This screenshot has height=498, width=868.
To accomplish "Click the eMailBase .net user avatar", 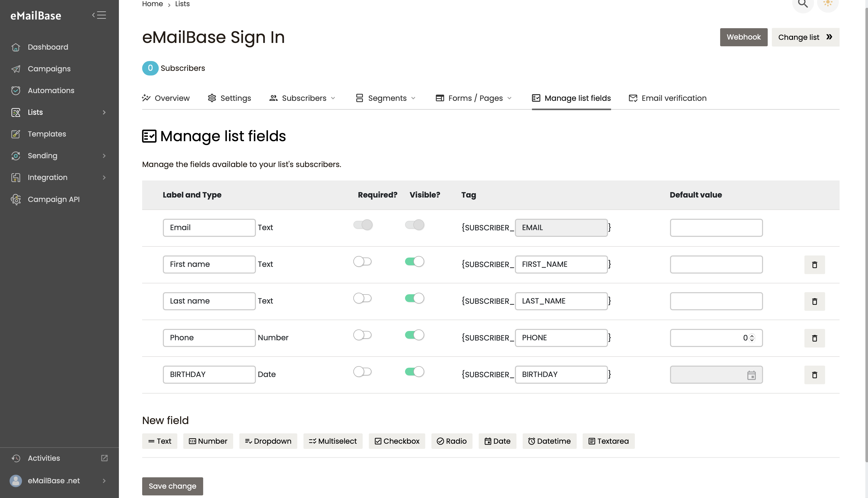I will click(16, 481).
